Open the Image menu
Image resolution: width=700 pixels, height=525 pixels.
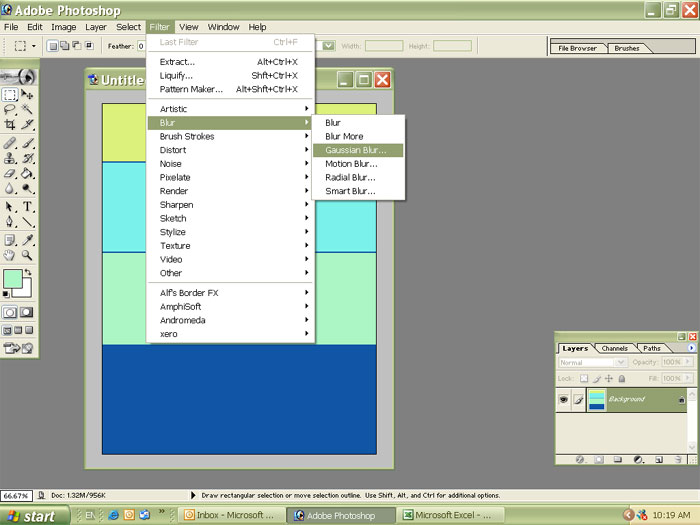pyautogui.click(x=63, y=27)
